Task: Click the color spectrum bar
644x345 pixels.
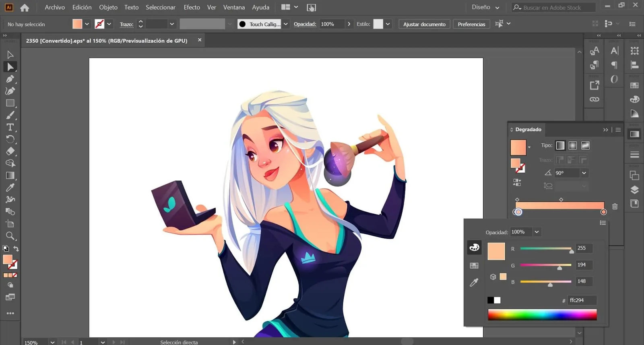Action: (x=542, y=314)
